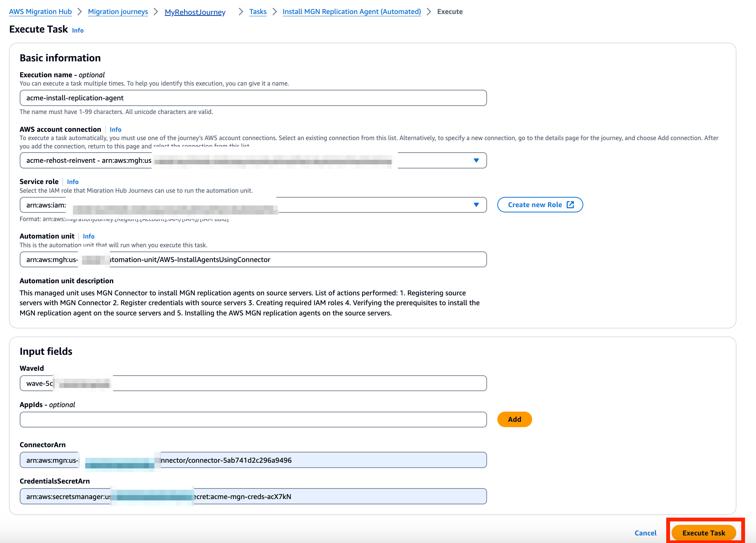
Task: Open Info link next to Service role
Action: (73, 182)
